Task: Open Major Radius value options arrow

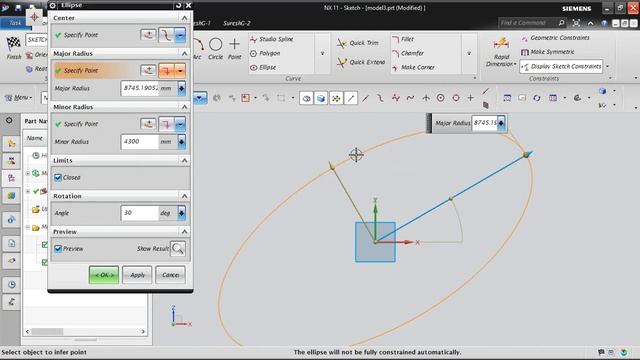Action: tap(182, 88)
